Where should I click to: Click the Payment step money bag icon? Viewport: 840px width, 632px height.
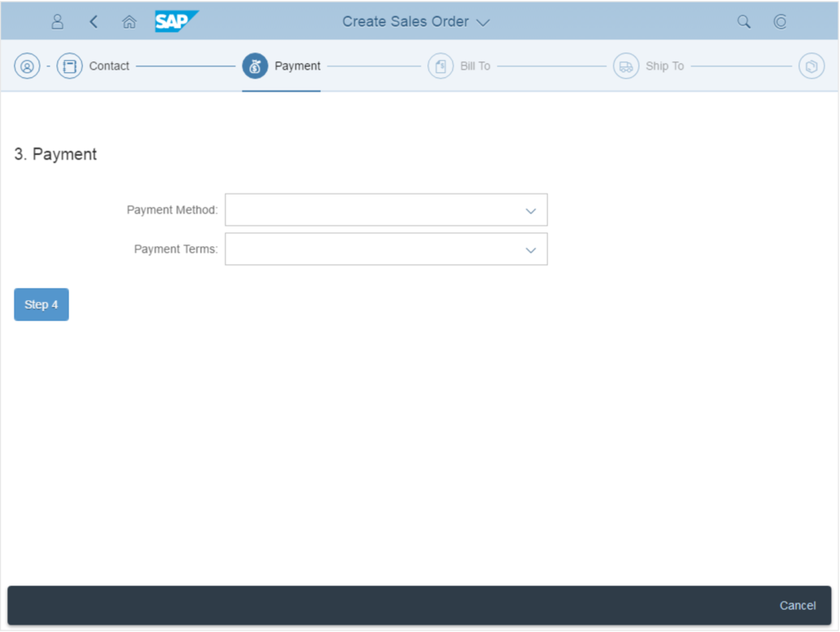coord(255,66)
